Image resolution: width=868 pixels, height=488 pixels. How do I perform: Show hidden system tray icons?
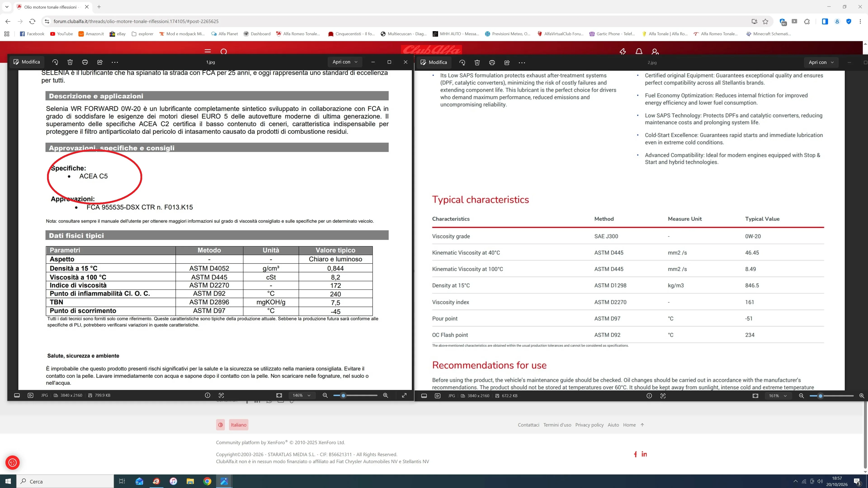pyautogui.click(x=796, y=481)
